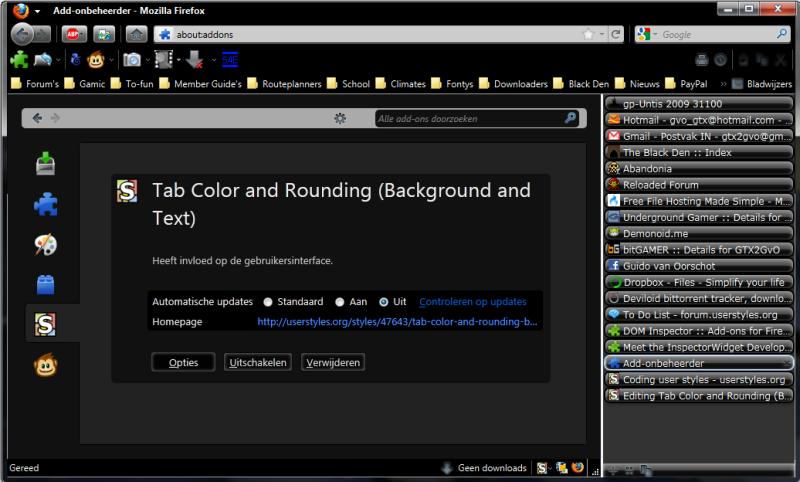Click the back navigation arrow button
800x482 pixels.
pos(22,35)
